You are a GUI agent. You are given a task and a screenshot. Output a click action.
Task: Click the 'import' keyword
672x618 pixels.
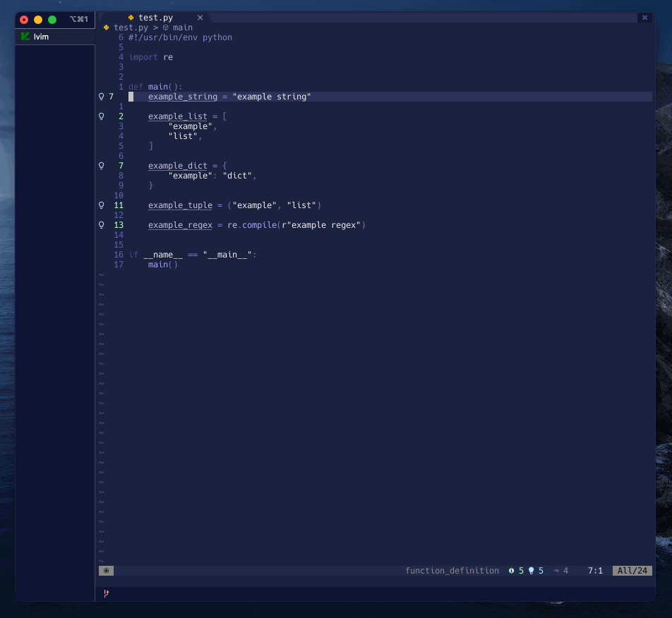click(x=143, y=57)
